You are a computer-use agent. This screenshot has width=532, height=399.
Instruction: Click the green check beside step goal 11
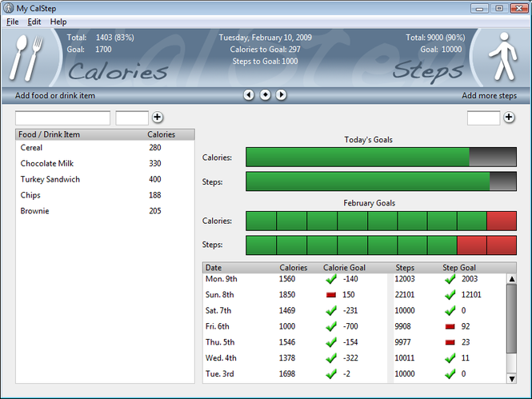450,358
